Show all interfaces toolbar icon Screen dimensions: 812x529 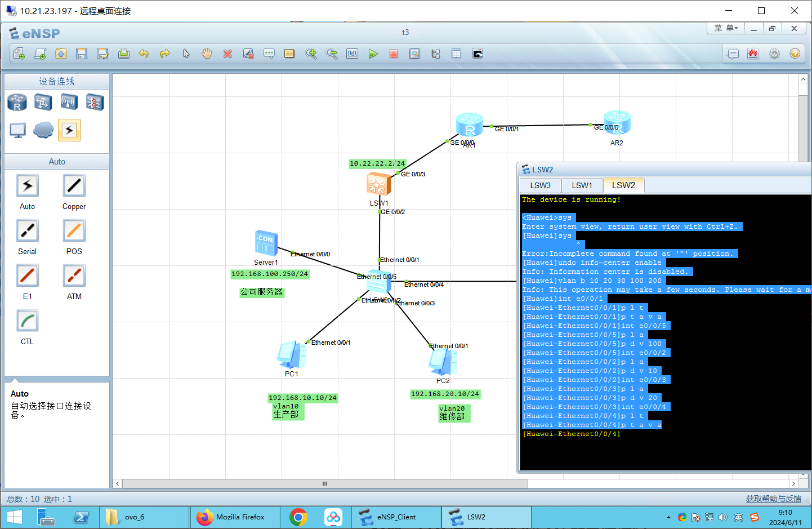pos(436,54)
